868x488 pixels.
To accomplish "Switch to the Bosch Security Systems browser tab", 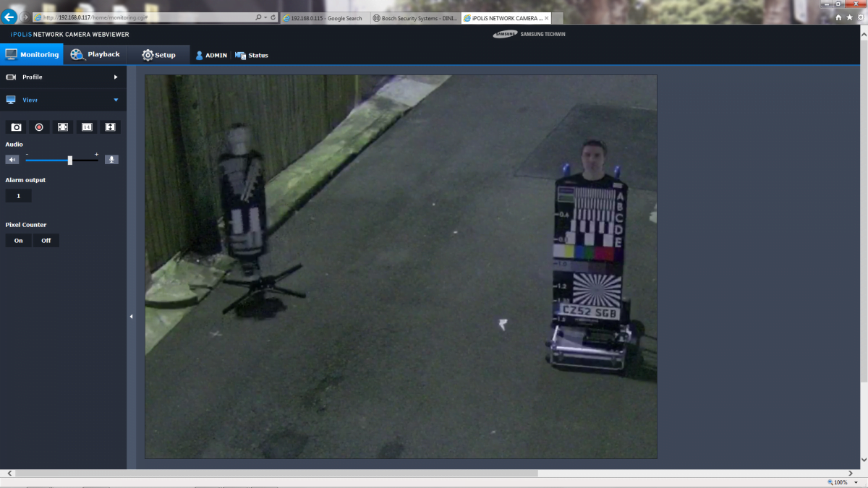I will (x=414, y=18).
